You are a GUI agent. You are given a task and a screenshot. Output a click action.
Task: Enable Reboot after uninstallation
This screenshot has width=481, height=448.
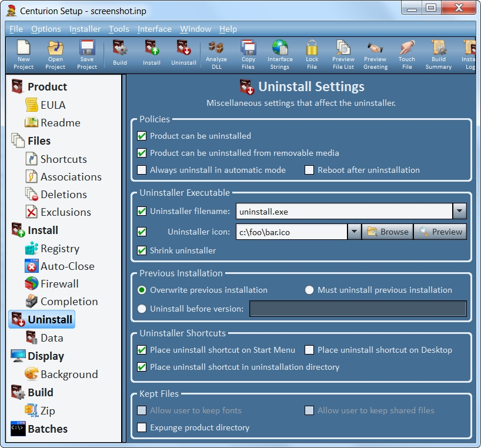click(x=309, y=170)
